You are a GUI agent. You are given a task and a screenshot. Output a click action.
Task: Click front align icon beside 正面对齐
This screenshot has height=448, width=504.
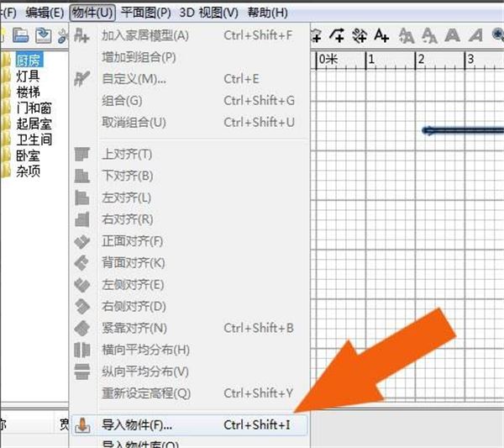point(82,241)
